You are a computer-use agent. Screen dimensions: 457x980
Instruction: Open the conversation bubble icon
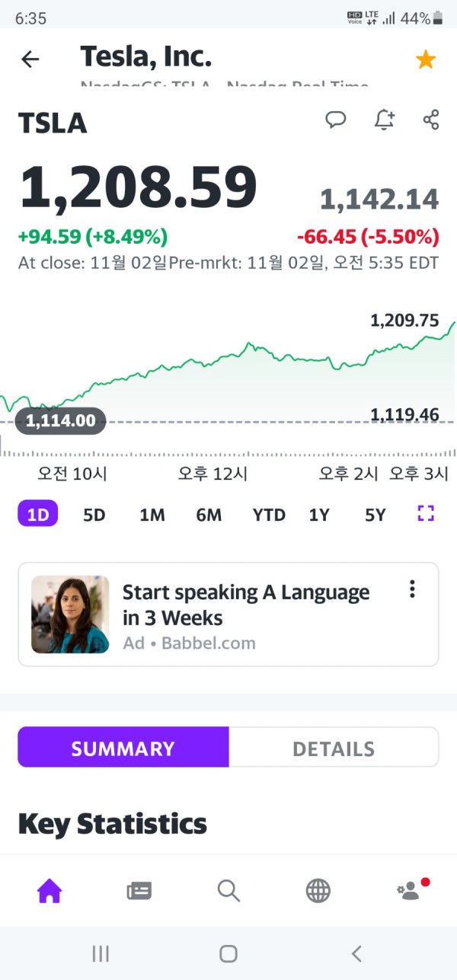coord(336,120)
